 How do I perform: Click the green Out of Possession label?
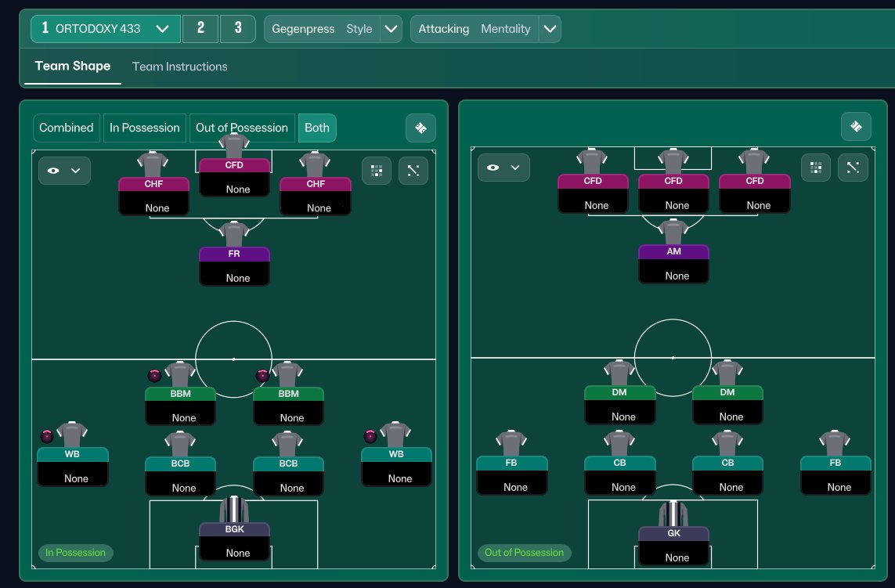tap(524, 553)
